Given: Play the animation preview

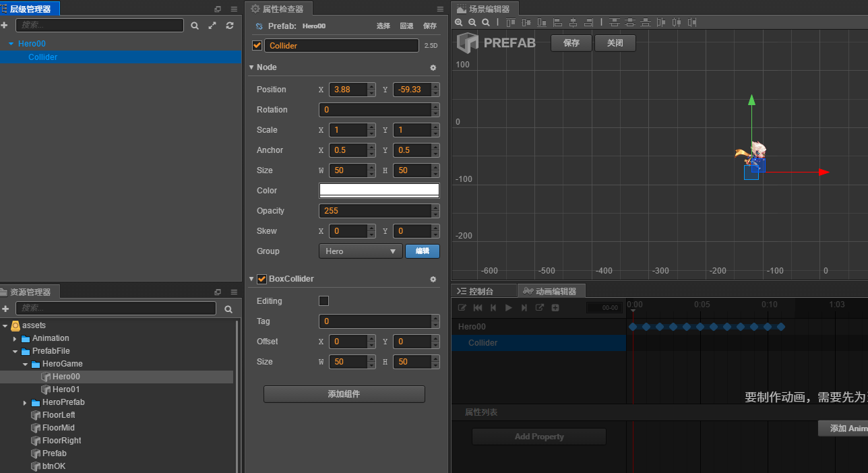Looking at the screenshot, I should click(509, 307).
